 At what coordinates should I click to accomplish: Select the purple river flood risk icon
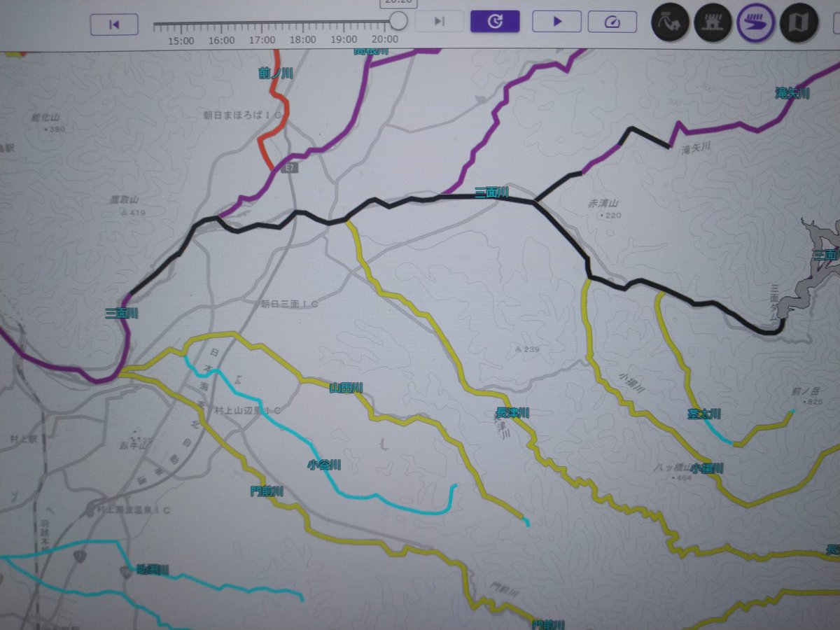755,23
